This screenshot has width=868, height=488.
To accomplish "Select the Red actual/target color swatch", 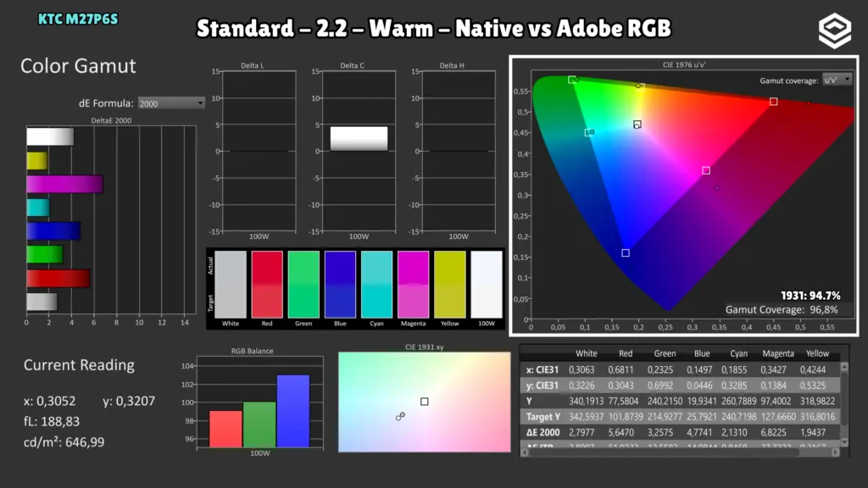I will click(x=267, y=285).
